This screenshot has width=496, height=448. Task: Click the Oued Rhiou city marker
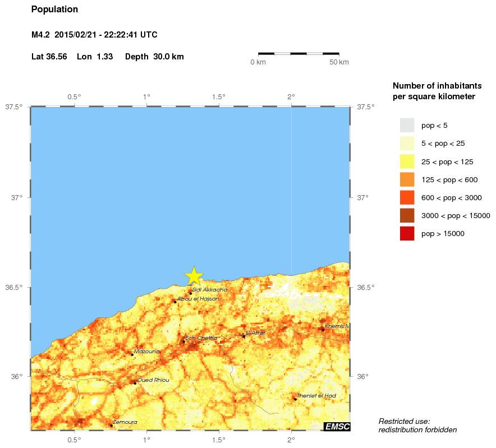point(135,383)
